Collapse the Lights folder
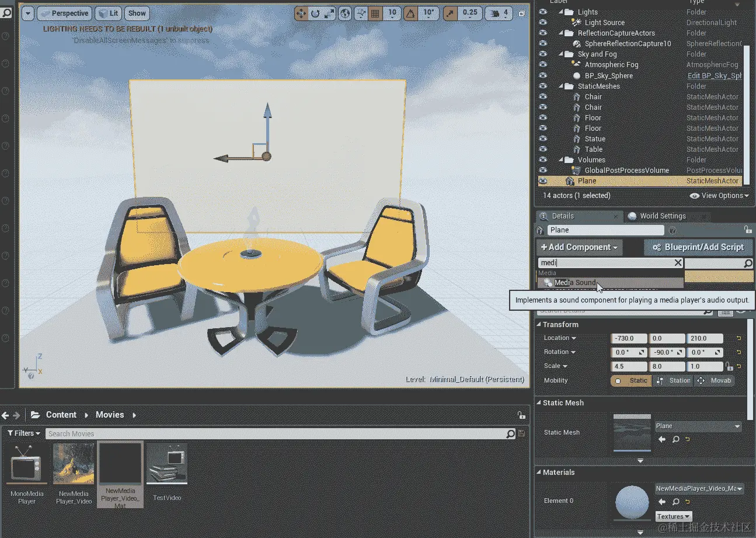756x538 pixels. (561, 12)
